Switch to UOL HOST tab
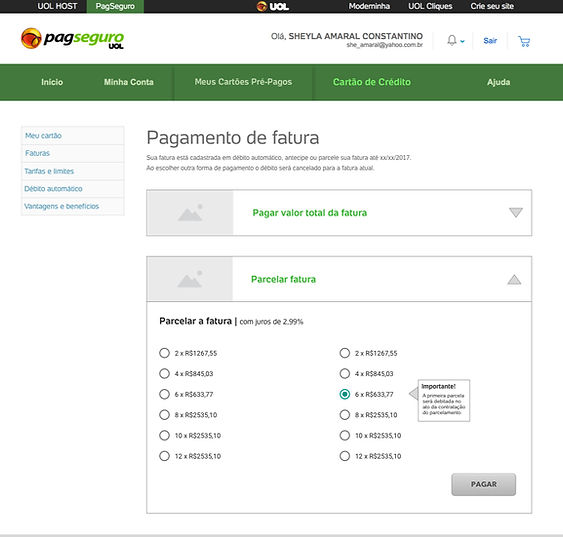 (x=57, y=6)
